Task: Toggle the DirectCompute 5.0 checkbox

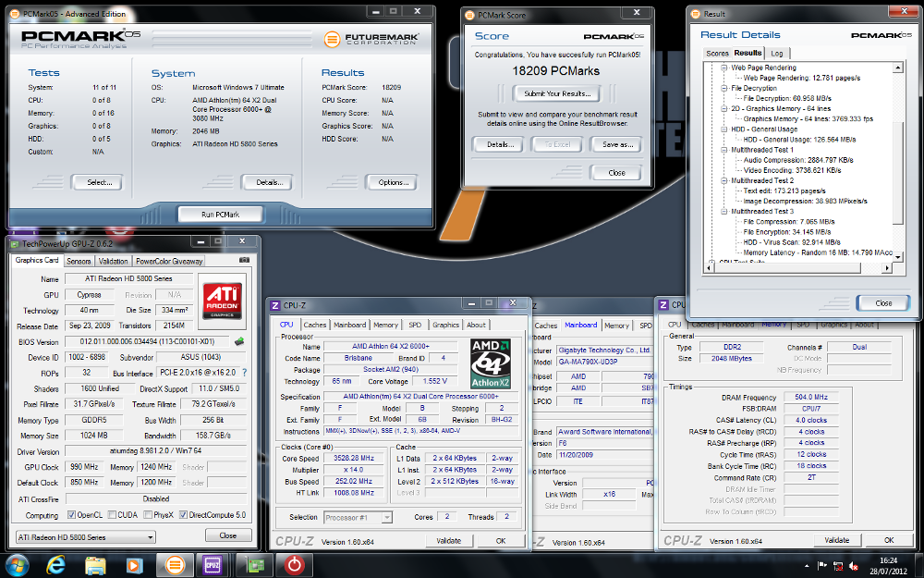Action: point(183,515)
